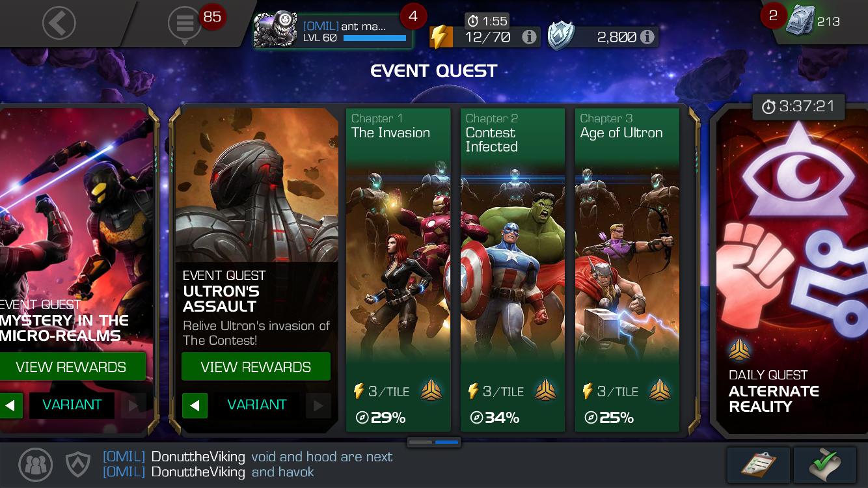
Task: Show energy info beside 12/70
Action: point(530,37)
